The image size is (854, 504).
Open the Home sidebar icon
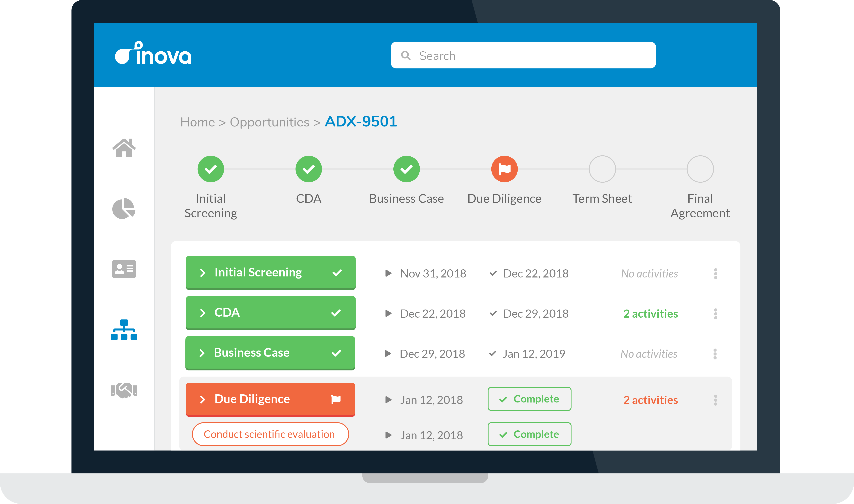pos(124,148)
